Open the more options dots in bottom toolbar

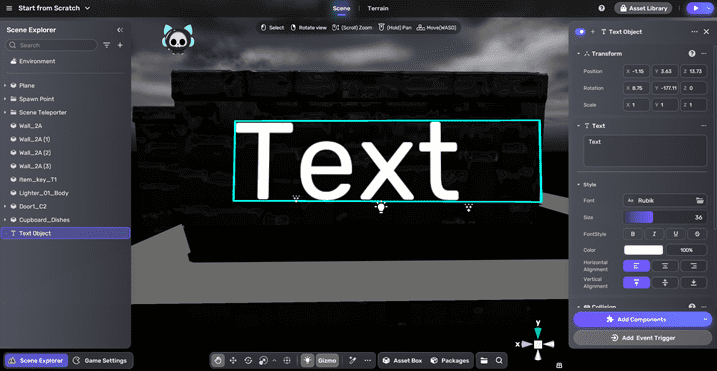[x=367, y=360]
